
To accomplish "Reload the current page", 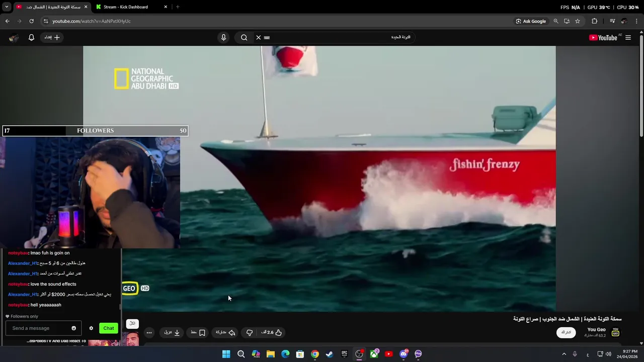I will click(x=31, y=21).
